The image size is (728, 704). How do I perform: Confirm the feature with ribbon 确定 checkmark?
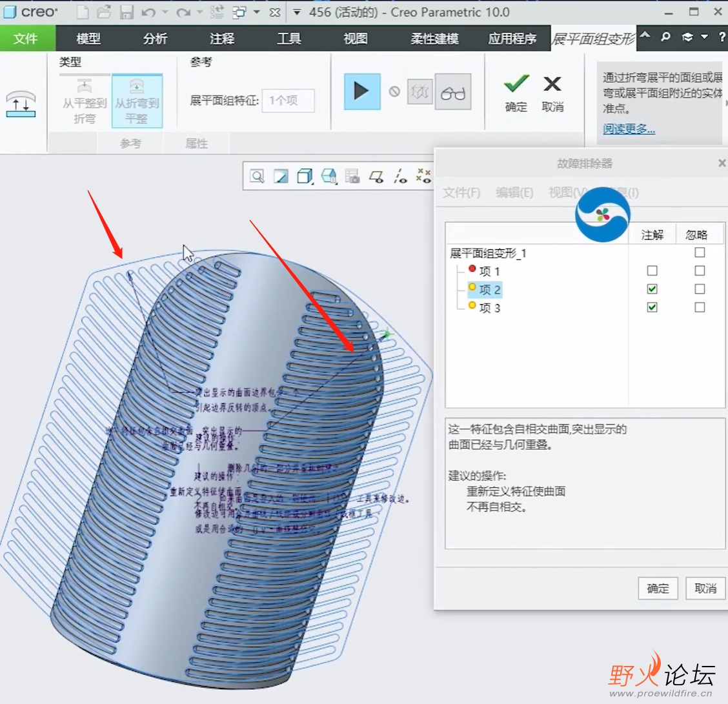point(516,93)
